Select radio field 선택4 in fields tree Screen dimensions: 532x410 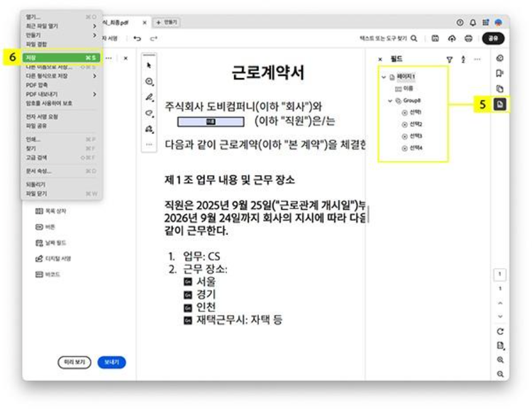click(x=411, y=148)
